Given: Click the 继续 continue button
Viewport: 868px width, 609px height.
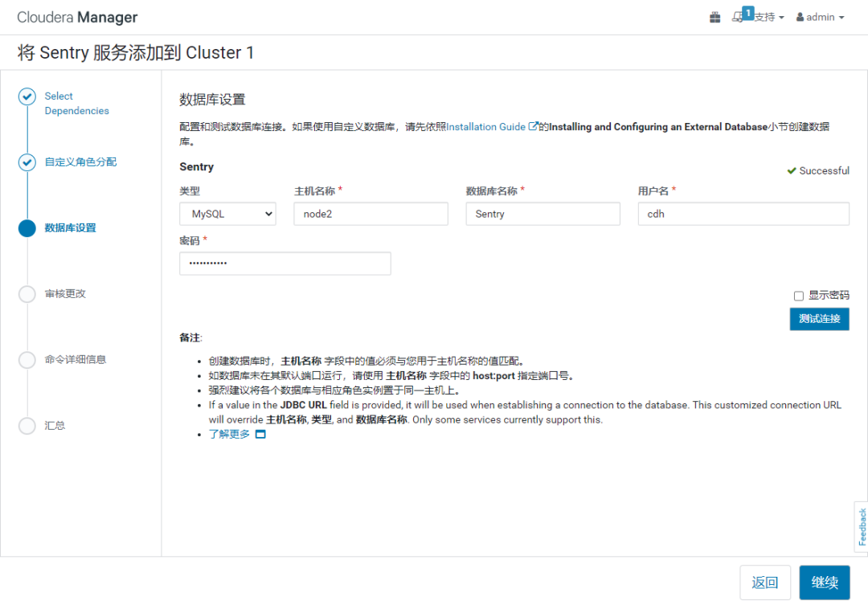Looking at the screenshot, I should [825, 582].
